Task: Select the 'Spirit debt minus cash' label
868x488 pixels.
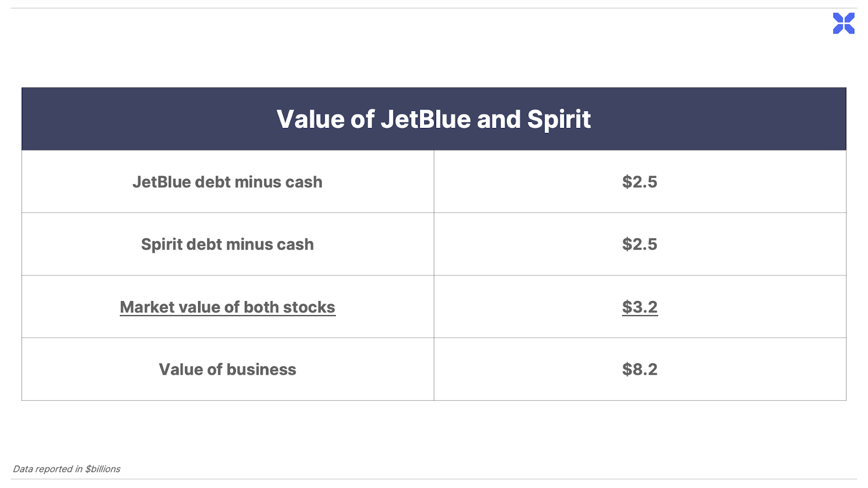Action: coord(227,245)
